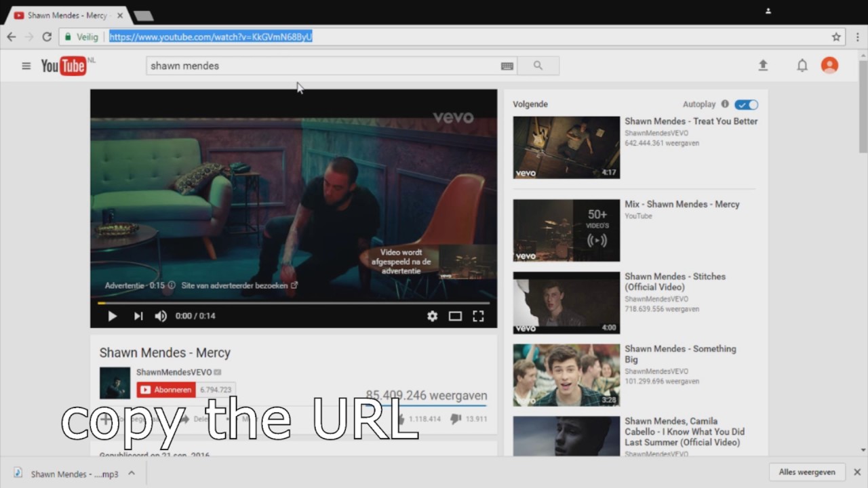Click the Volgende heading
The width and height of the screenshot is (868, 488).
point(530,104)
